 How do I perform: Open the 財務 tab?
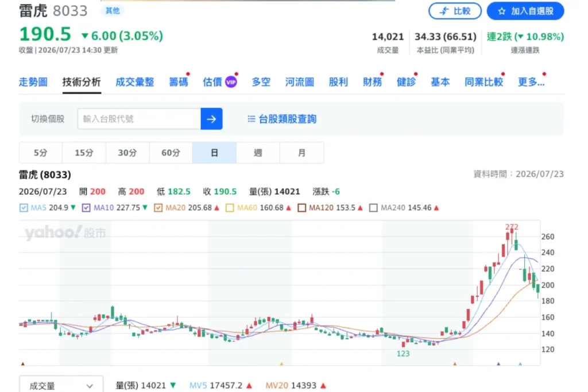(372, 81)
